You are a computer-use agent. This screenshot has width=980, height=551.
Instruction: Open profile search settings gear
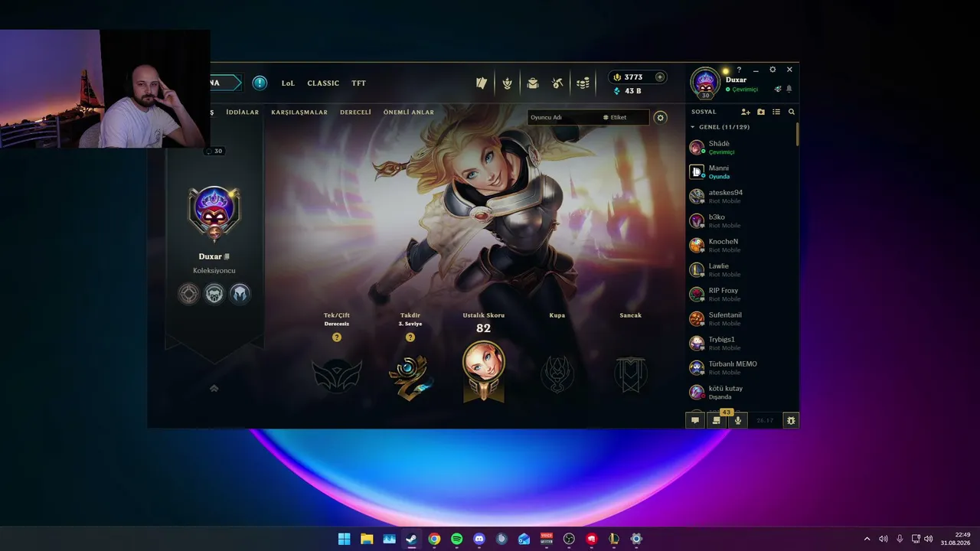pos(661,118)
